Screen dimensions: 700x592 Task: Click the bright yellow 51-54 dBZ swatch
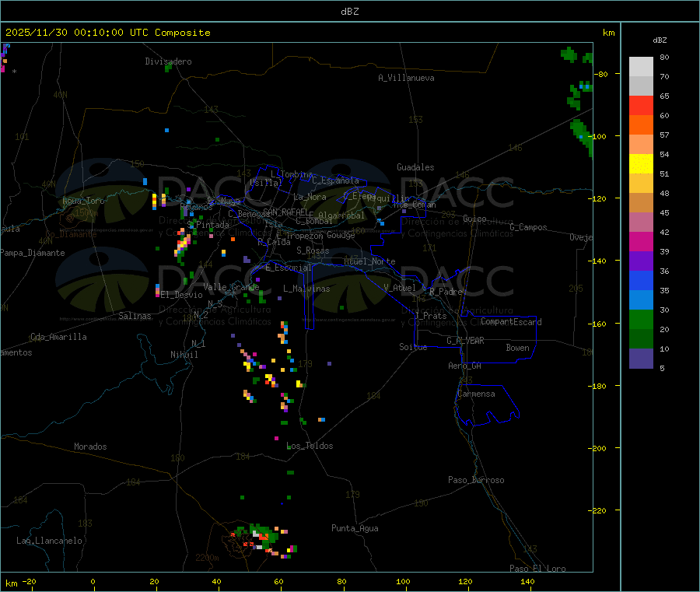(x=641, y=164)
